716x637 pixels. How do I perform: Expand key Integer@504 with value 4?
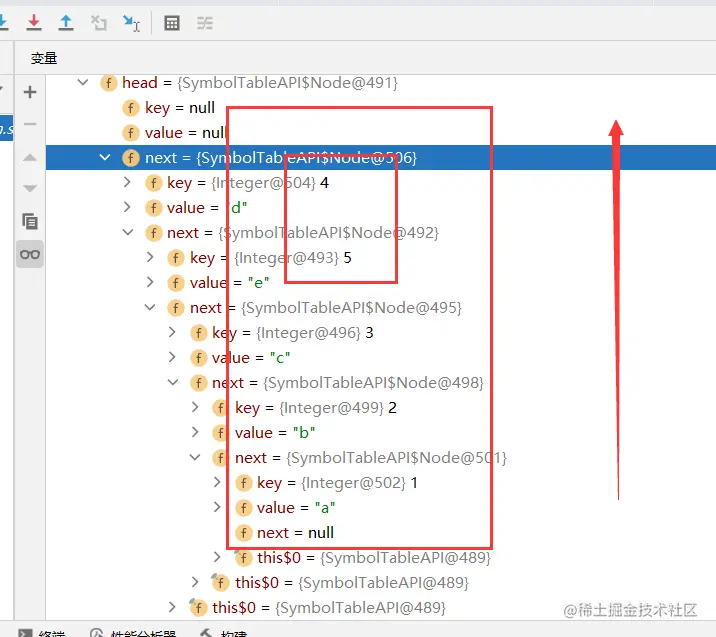click(127, 183)
